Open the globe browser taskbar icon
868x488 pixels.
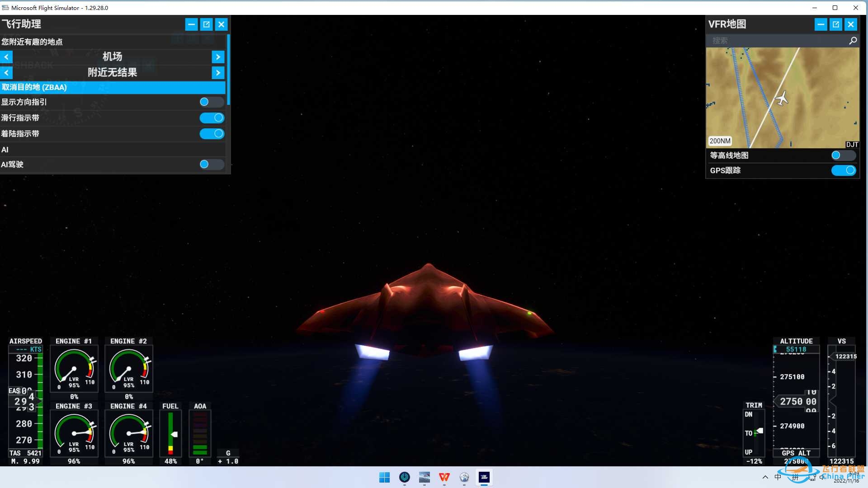point(464,477)
